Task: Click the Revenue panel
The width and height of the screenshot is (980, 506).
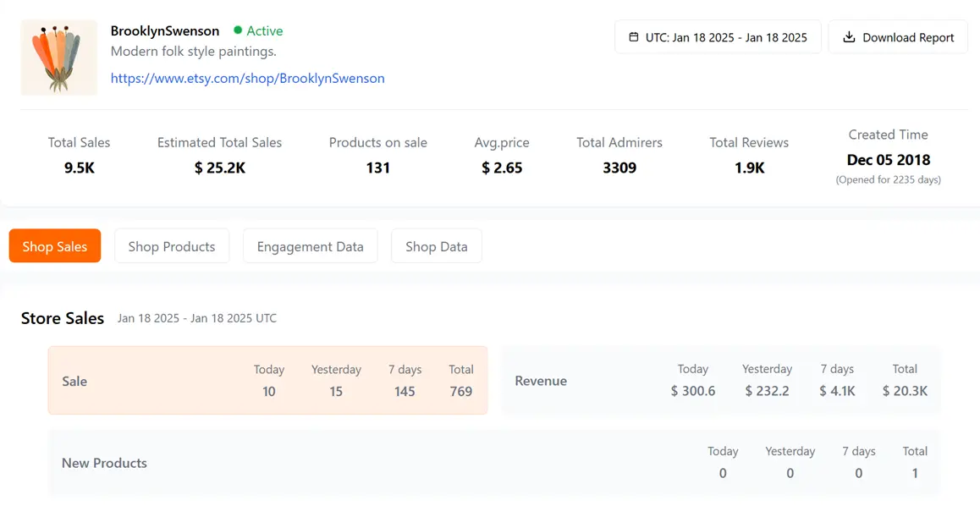Action: coord(721,380)
